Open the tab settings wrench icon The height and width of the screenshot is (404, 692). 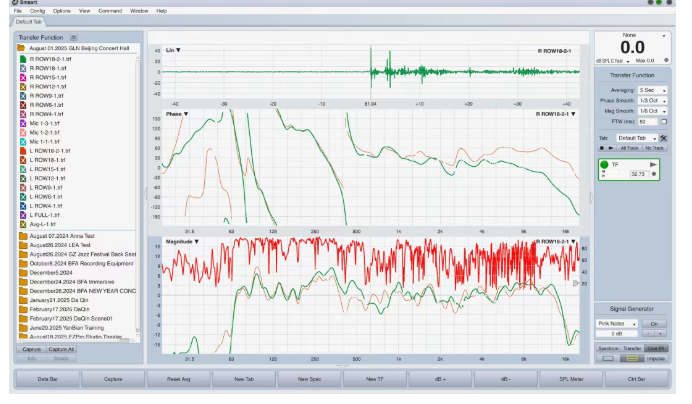(664, 137)
